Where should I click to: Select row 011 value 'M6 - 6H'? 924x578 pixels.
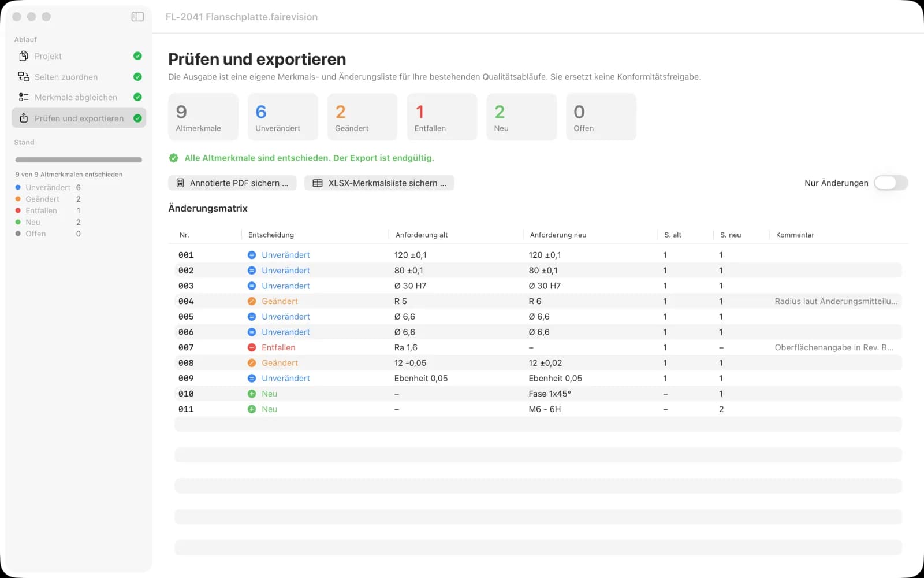545,409
